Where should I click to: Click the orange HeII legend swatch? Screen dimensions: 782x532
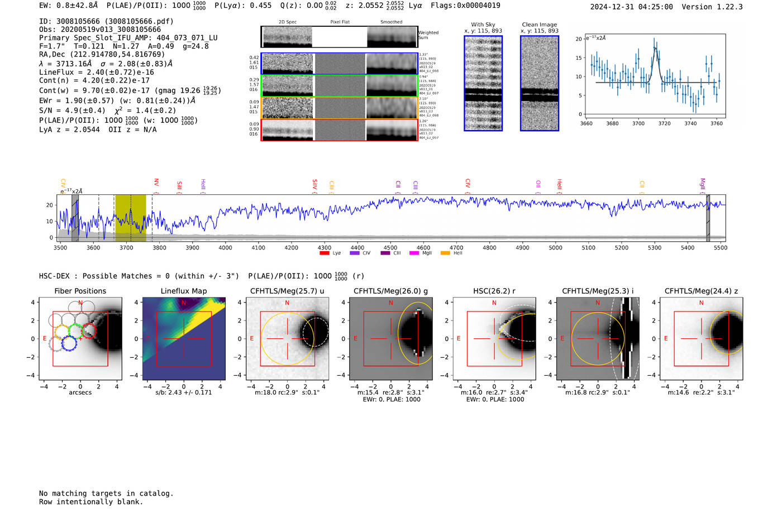point(445,253)
